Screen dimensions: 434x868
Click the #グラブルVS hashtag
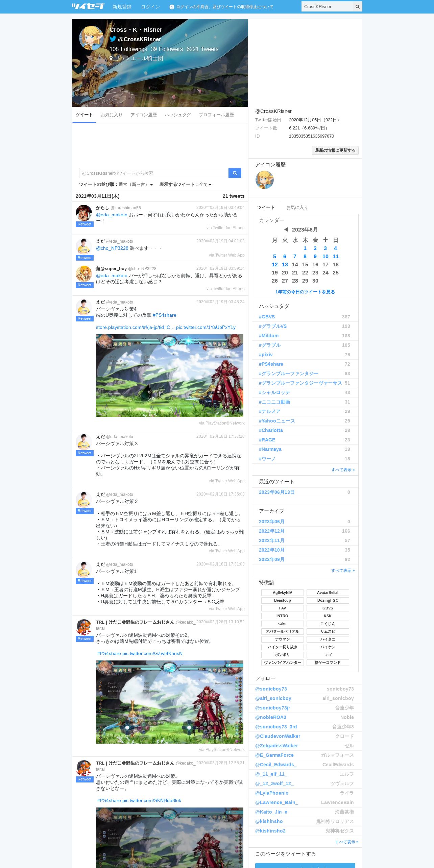[x=273, y=326]
